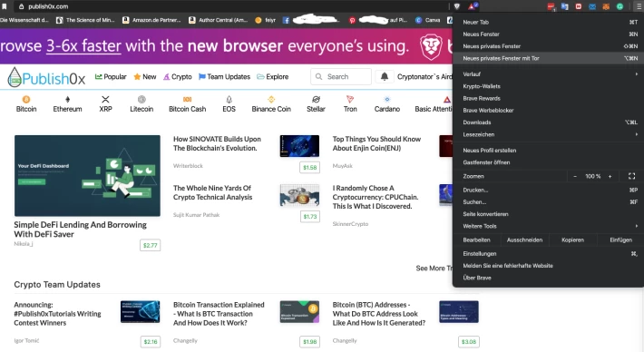
Task: Expand the Lesezeichen submenu
Action: point(548,134)
